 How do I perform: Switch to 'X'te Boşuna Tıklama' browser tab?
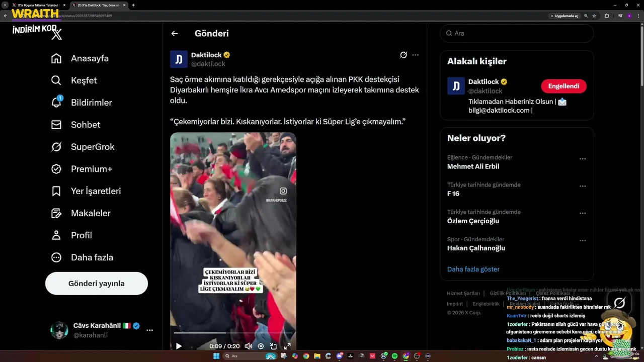point(38,5)
